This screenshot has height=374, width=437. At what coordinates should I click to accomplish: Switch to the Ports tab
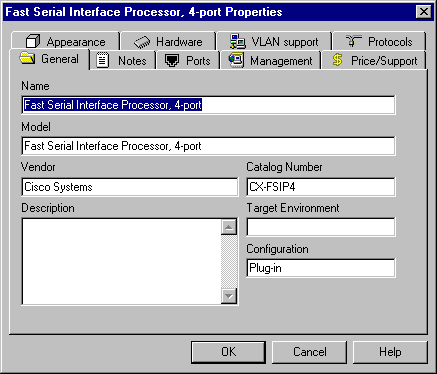(x=188, y=61)
